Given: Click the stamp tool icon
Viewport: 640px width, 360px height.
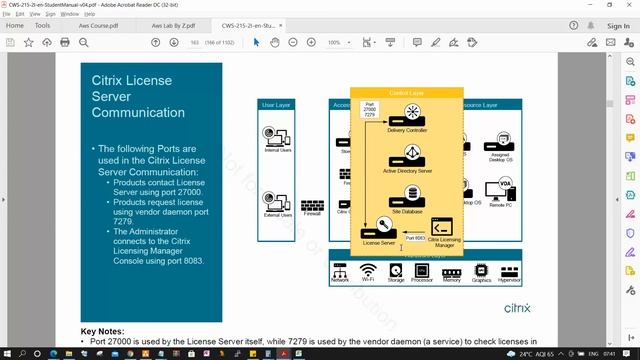Looking at the screenshot, I should coord(472,42).
